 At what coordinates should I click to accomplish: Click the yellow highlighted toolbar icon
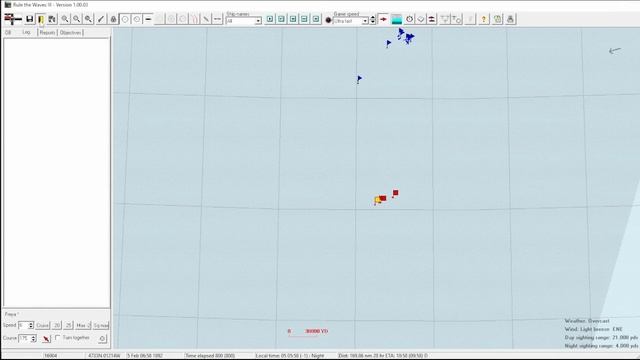(x=41, y=19)
